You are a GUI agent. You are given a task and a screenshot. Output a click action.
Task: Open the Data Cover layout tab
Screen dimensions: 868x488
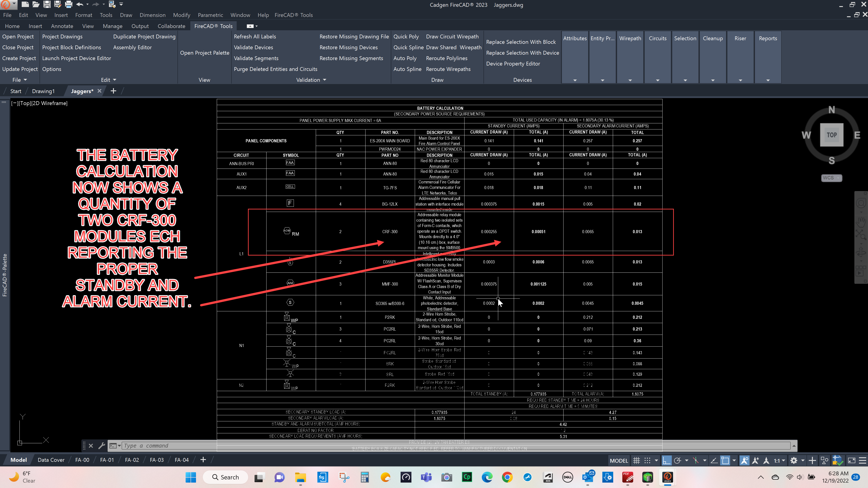51,460
